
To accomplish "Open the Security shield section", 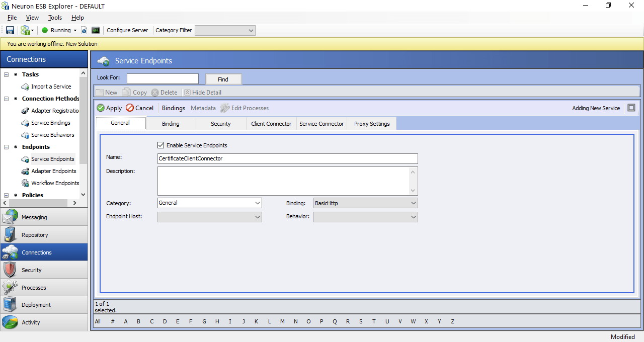I will pos(10,270).
